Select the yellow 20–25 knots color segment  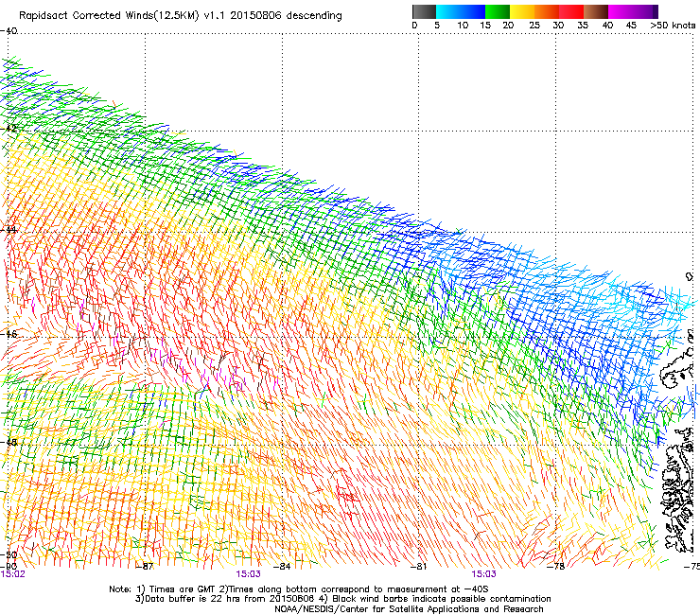point(522,11)
